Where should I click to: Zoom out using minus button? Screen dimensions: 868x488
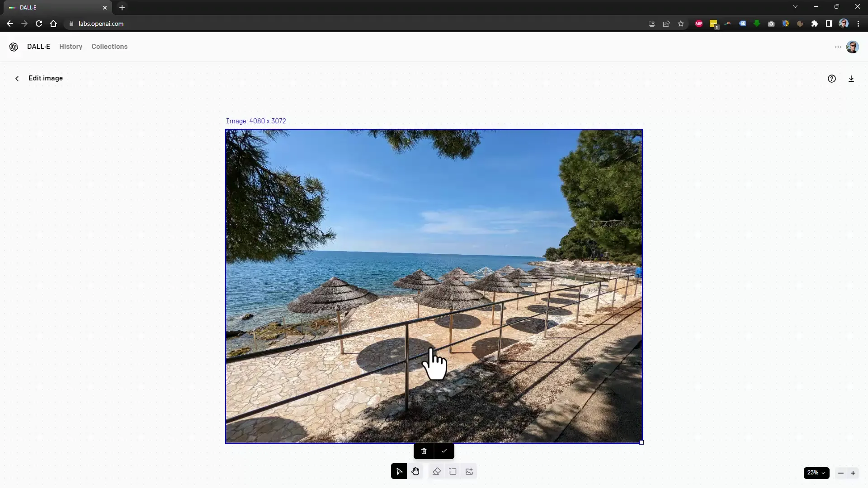click(x=840, y=472)
